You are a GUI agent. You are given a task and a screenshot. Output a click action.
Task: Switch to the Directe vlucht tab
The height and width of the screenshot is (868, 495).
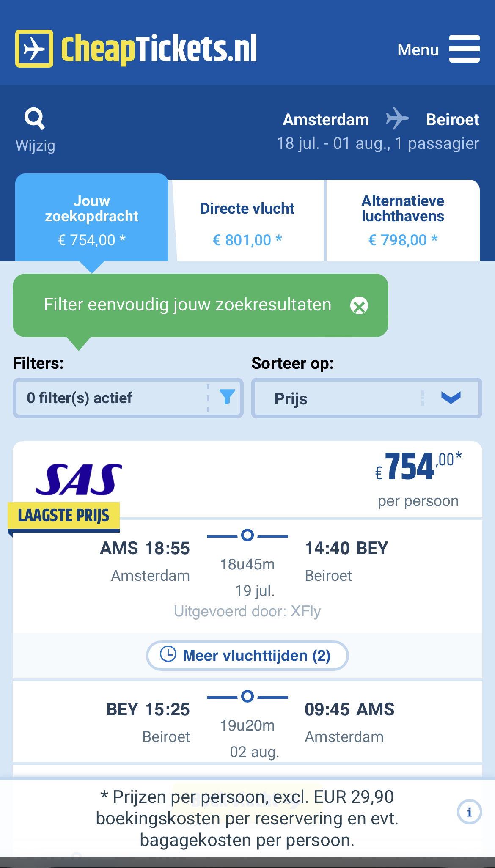pos(247,220)
